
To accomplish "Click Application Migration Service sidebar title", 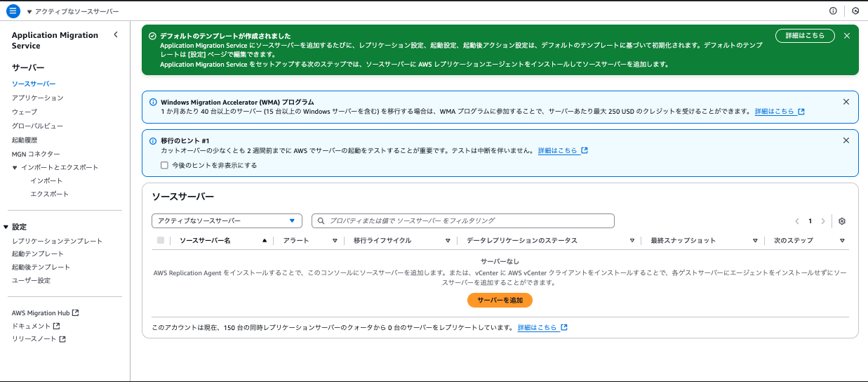I will (55, 41).
